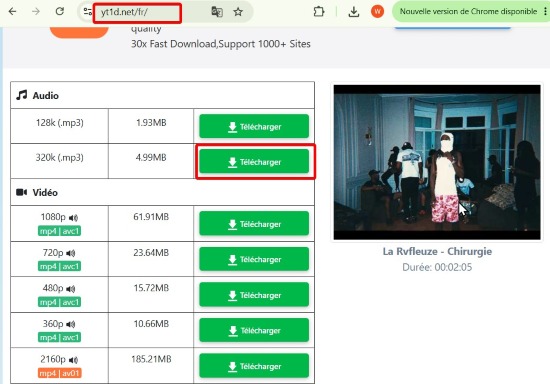Click the translate page icon

(217, 12)
